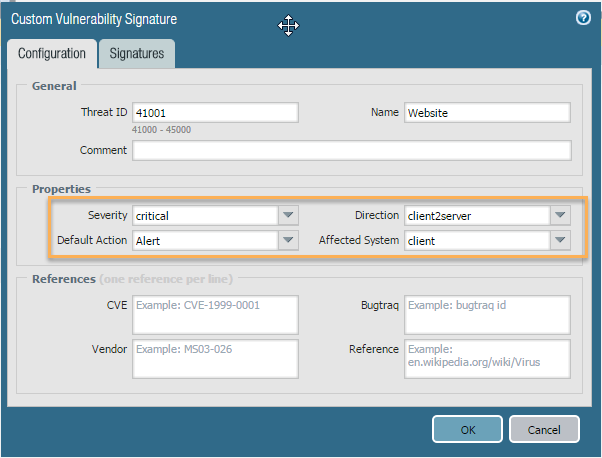
Task: Click the help question mark icon
Action: [x=583, y=18]
